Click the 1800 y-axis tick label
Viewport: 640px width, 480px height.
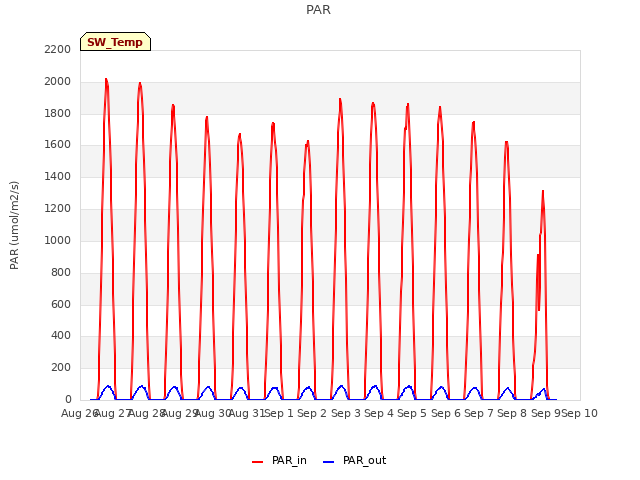58,113
